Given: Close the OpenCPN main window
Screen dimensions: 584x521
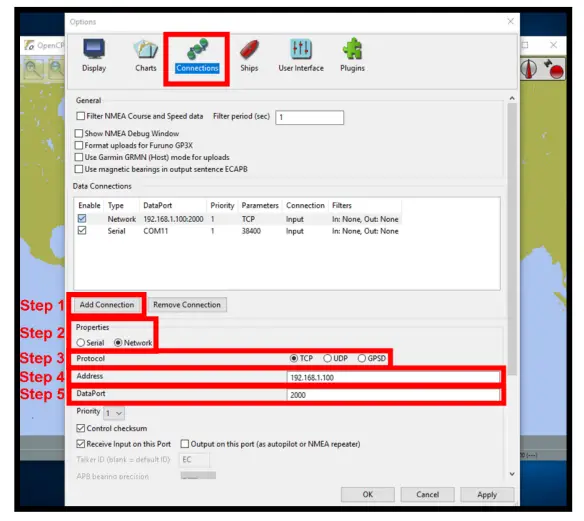Looking at the screenshot, I should click(553, 45).
